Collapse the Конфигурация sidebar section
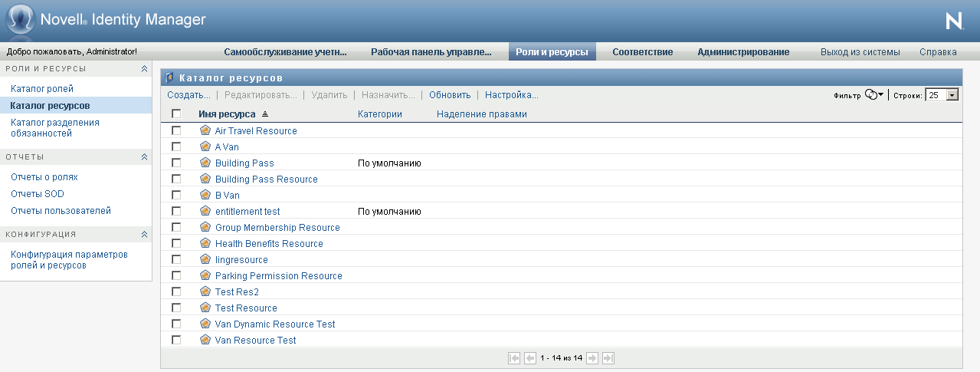This screenshot has height=372, width=980. pos(144,235)
